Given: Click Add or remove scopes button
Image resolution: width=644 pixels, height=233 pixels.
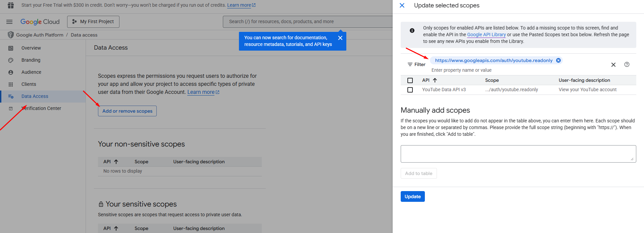Looking at the screenshot, I should tap(127, 111).
